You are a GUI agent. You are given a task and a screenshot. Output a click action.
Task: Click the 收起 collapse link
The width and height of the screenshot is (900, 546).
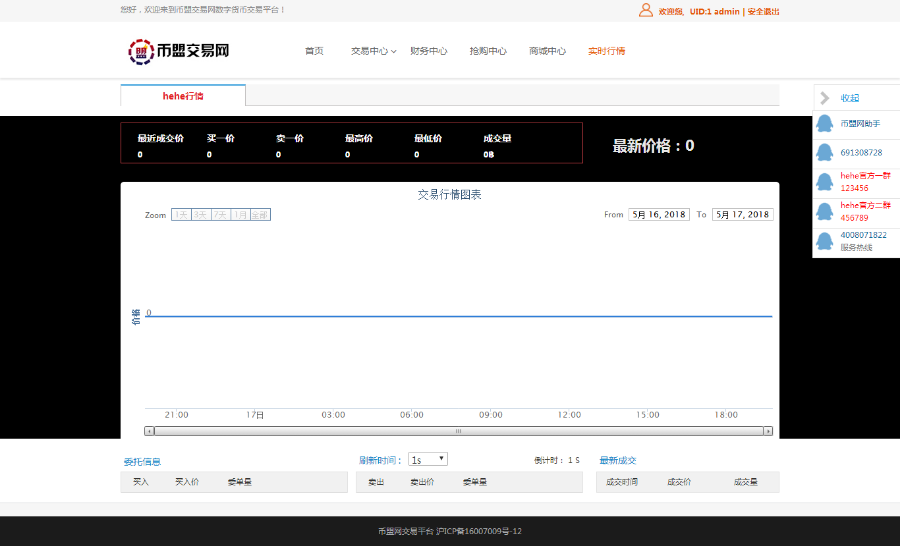[850, 98]
